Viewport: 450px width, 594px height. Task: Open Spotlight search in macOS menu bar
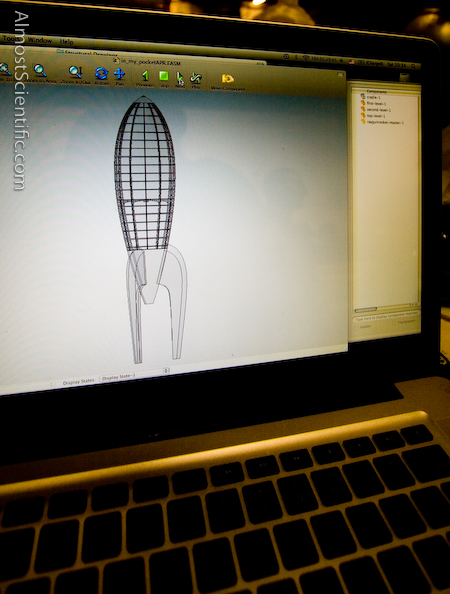click(x=414, y=66)
